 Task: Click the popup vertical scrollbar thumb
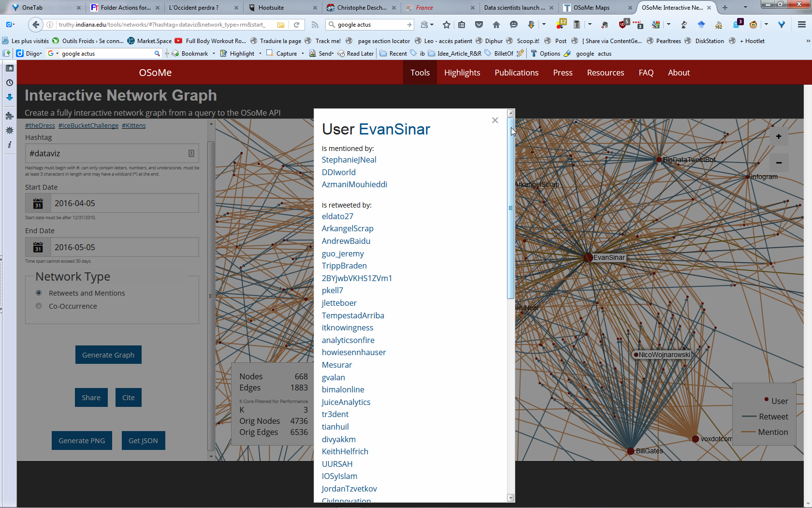click(511, 208)
